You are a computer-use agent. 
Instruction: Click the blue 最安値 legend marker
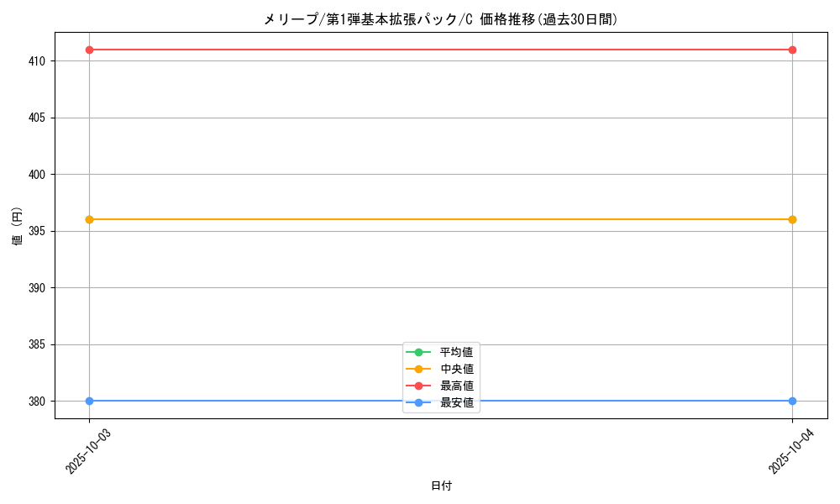point(418,403)
